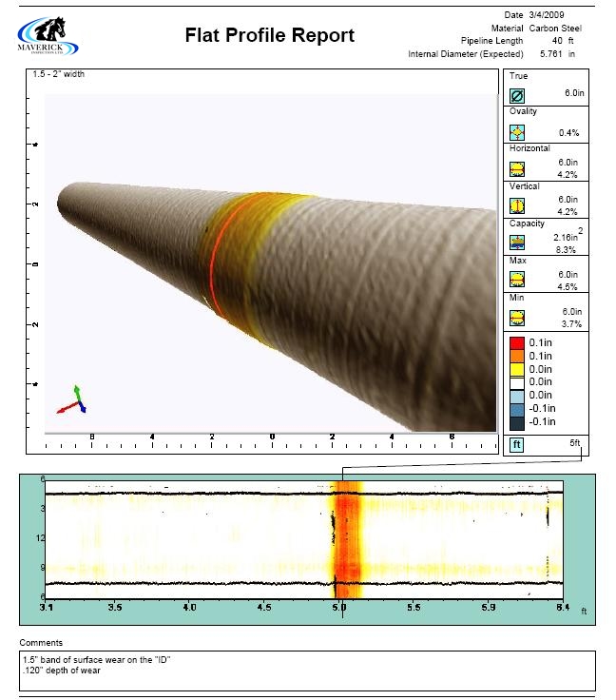Click the Max diameter icon
Viewport: 616px width, 700px height.
tap(517, 280)
